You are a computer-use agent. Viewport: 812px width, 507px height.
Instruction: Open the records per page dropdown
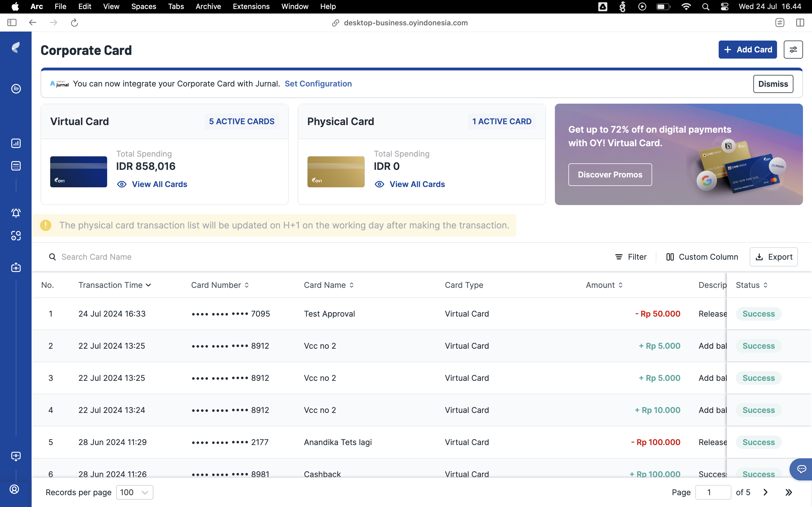coord(134,492)
